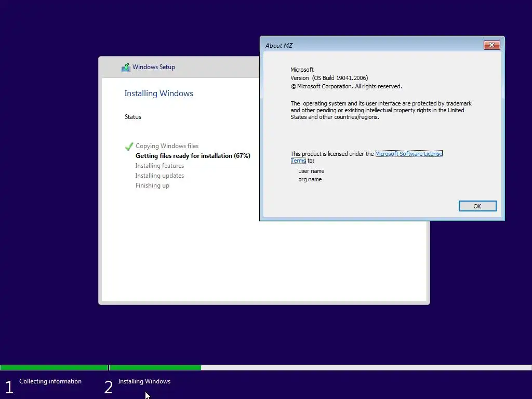The image size is (532, 399).
Task: Click the 'org name' licensee text
Action: coord(310,179)
